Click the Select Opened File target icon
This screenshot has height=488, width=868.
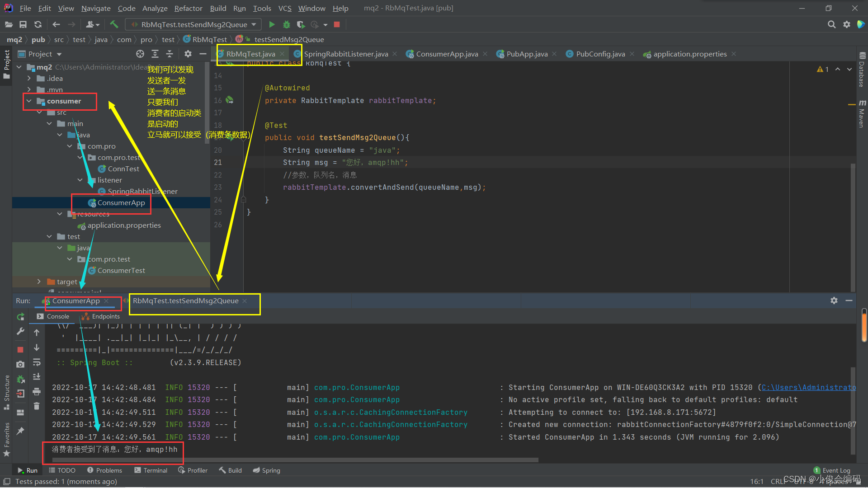pyautogui.click(x=140, y=54)
